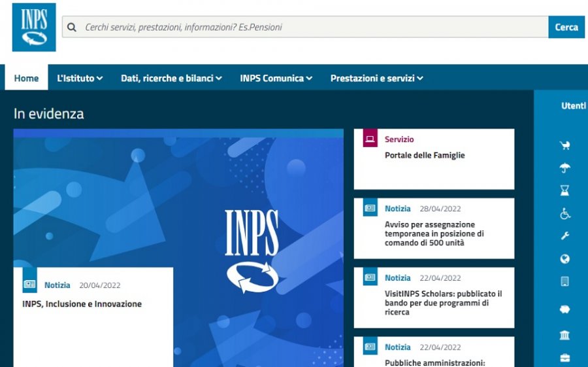Open the baby stroller sidebar icon
Screen dimensions: 588x367
click(x=564, y=145)
